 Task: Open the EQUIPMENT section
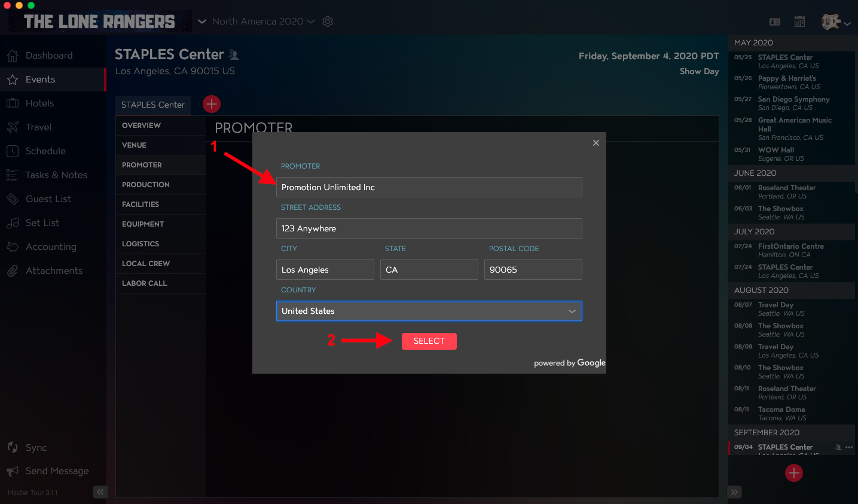coord(160,224)
